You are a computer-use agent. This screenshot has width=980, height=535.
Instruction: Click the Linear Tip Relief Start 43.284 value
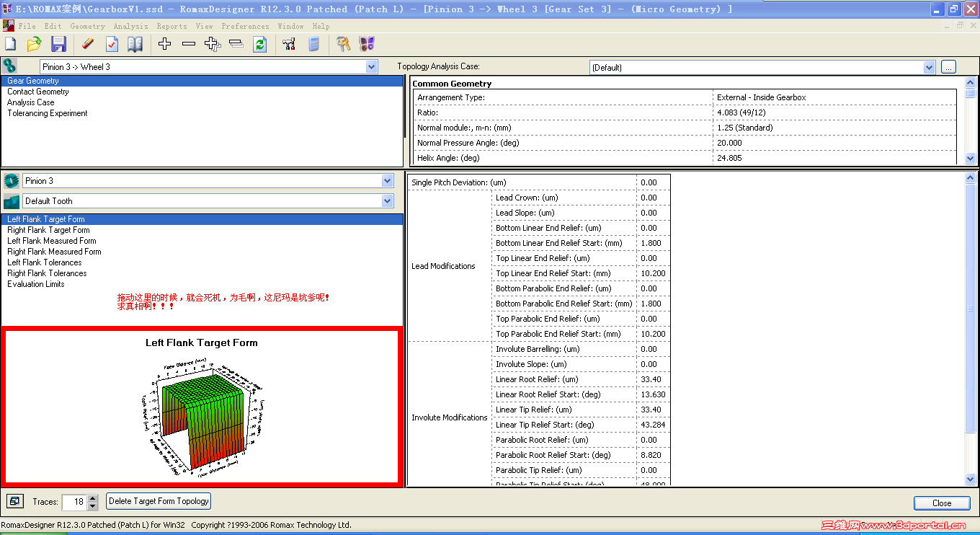[x=654, y=425]
